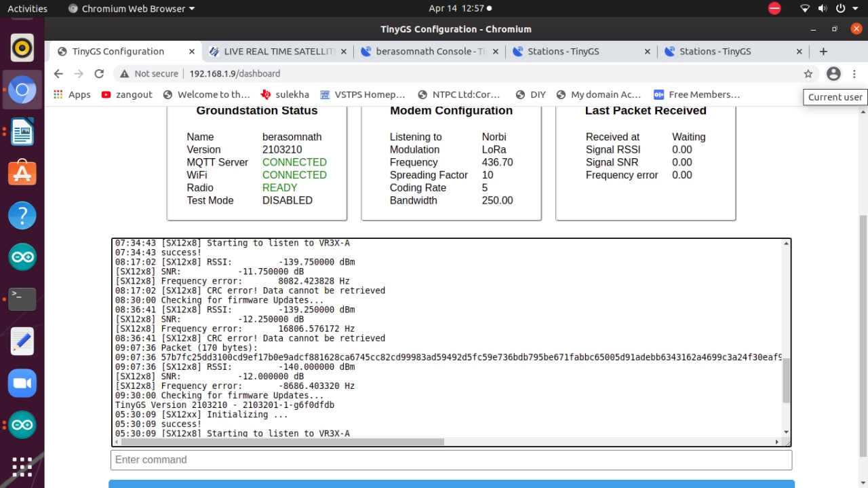
Task: Show applications grid in dock
Action: 22,467
